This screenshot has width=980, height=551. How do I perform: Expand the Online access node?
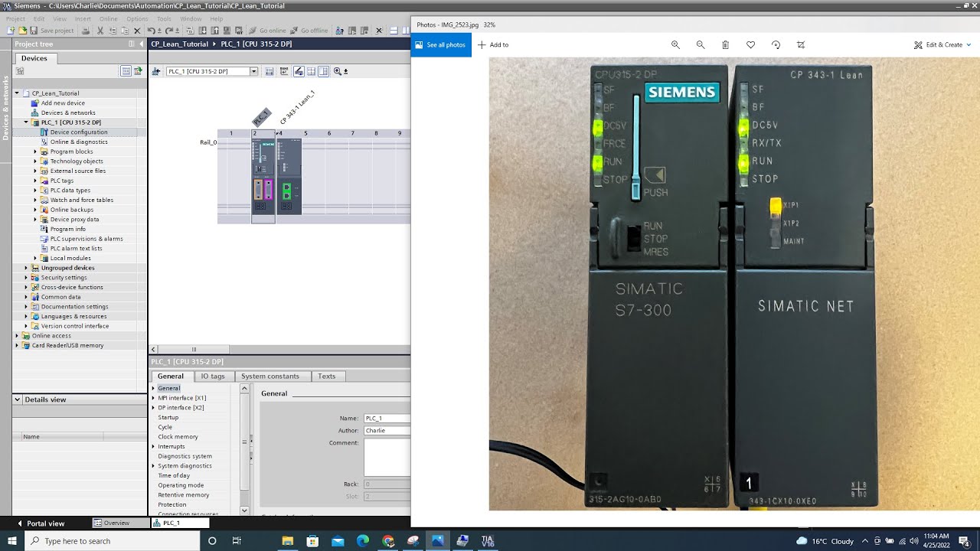(x=17, y=336)
